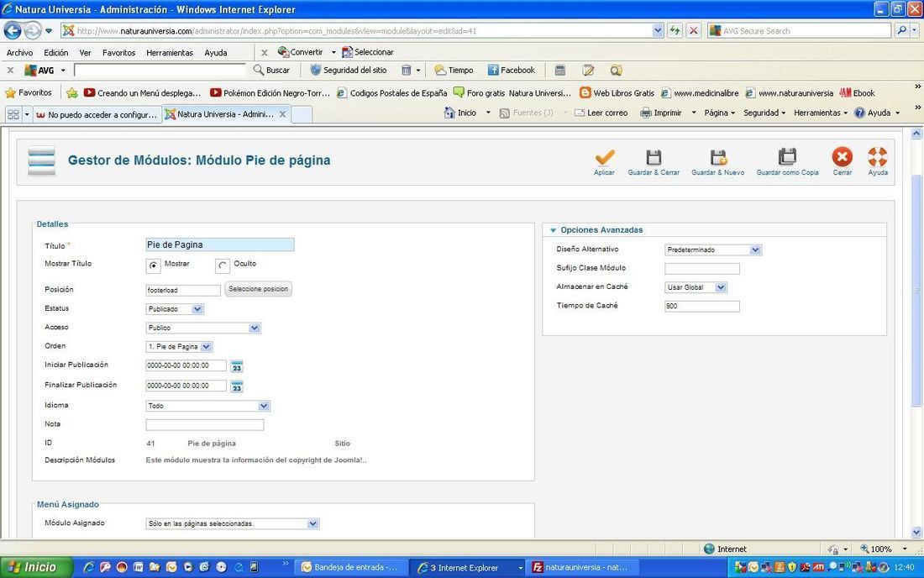Open Web Libros Gratis favorite

click(x=617, y=93)
